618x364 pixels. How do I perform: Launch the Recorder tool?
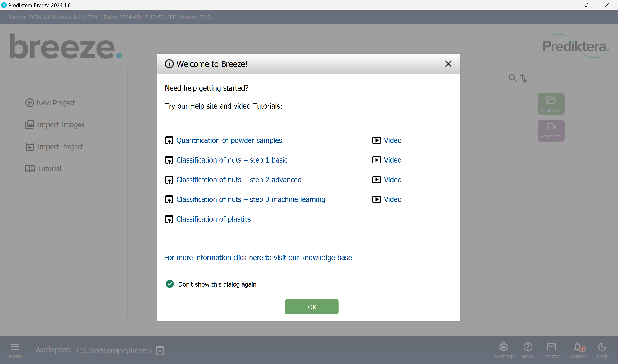pyautogui.click(x=551, y=131)
